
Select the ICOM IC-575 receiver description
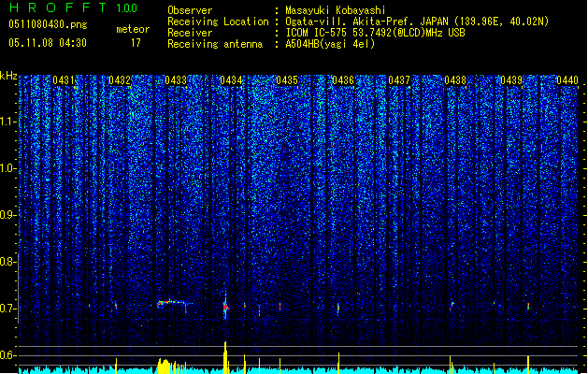376,33
